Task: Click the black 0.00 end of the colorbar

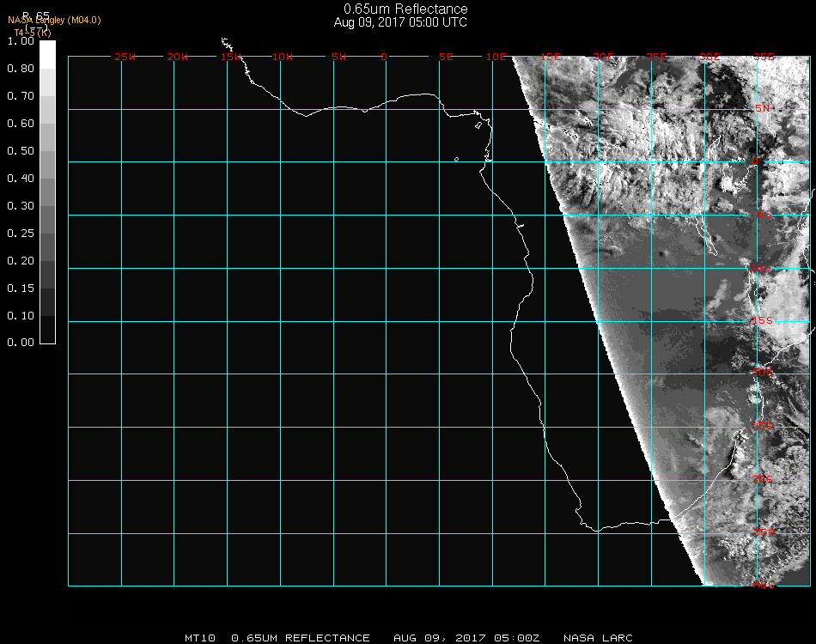Action: [x=47, y=337]
